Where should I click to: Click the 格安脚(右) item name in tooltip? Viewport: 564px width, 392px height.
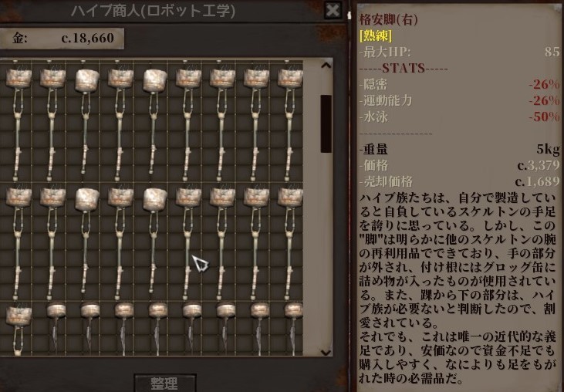coord(388,20)
